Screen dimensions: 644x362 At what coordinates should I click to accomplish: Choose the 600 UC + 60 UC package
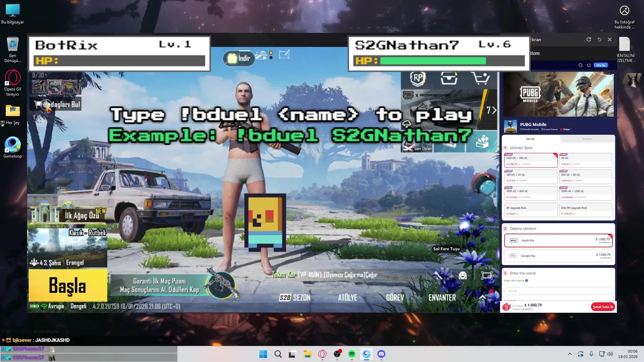pyautogui.click(x=586, y=177)
